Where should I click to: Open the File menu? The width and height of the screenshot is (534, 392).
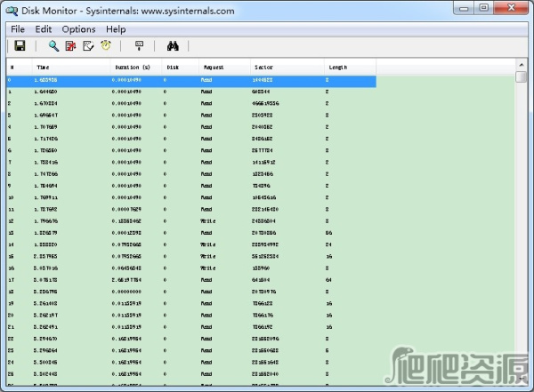(x=18, y=29)
